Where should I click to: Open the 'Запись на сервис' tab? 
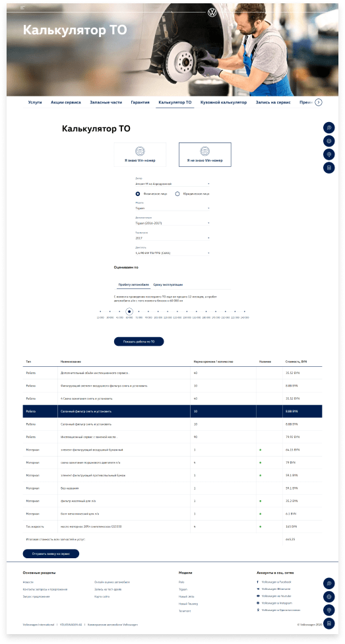(272, 102)
